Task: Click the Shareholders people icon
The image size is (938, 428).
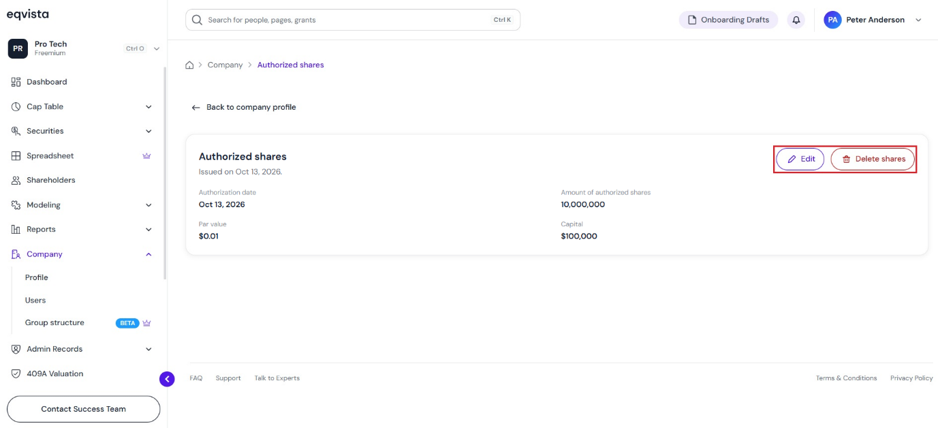Action: (16, 180)
